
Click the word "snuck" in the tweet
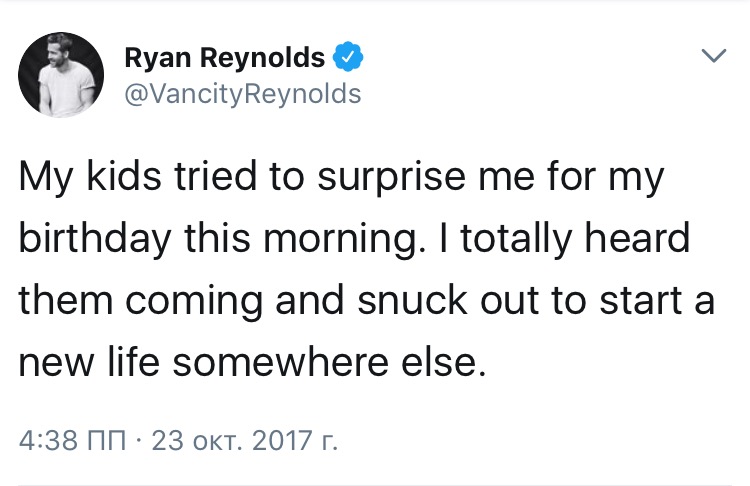pyautogui.click(x=412, y=300)
